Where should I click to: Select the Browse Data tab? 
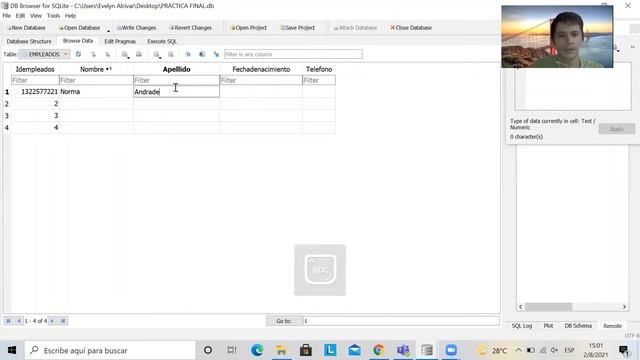pos(78,41)
